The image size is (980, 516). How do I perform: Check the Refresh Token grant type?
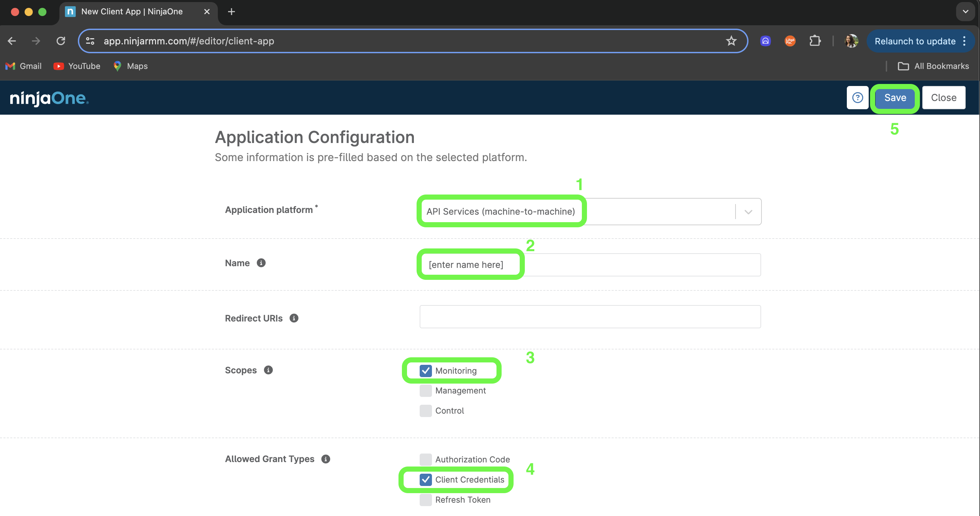[x=425, y=500]
